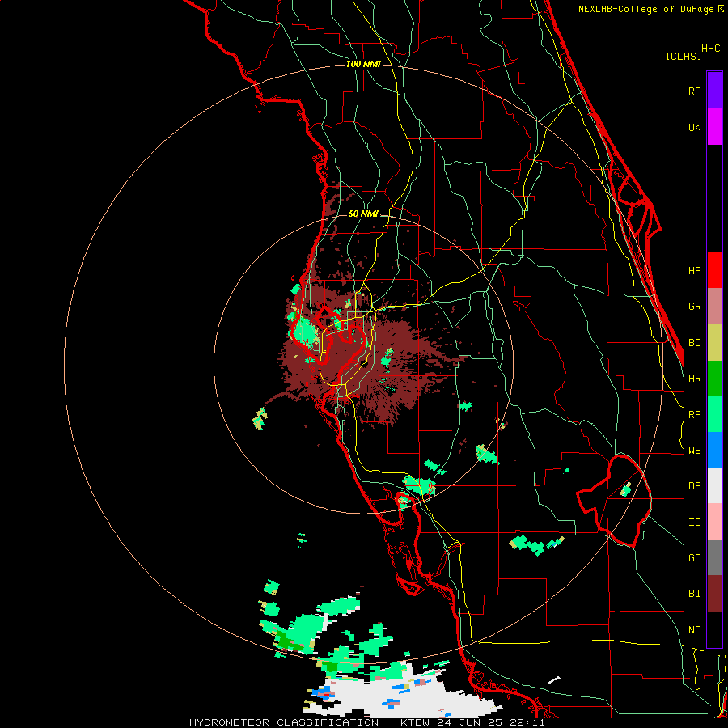Click the white DS legend swatch

tap(714, 485)
